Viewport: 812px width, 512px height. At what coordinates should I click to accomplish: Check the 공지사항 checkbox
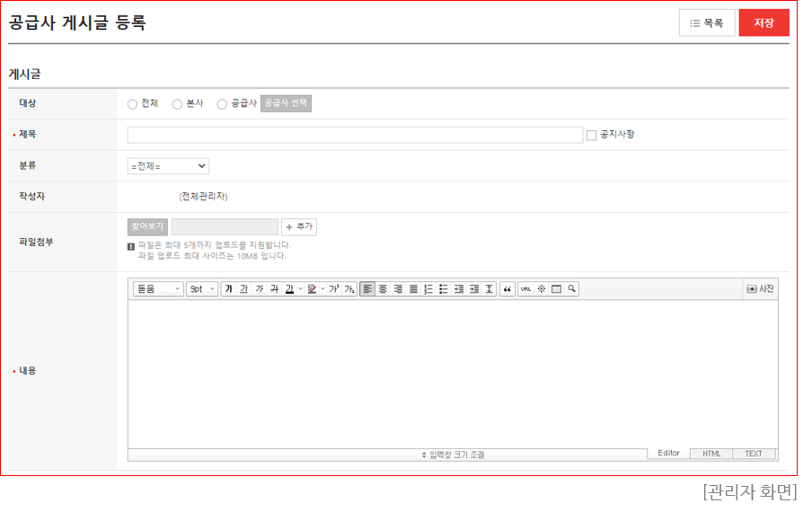[591, 136]
